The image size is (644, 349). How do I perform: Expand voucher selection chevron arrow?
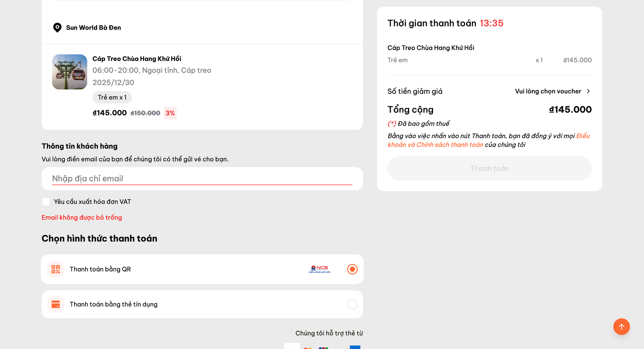(x=588, y=91)
